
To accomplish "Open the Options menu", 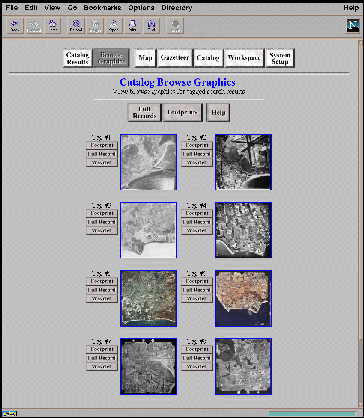I will [x=141, y=8].
